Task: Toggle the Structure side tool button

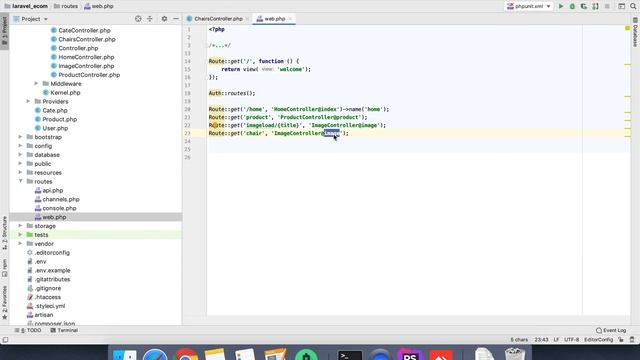Action: coord(4,233)
